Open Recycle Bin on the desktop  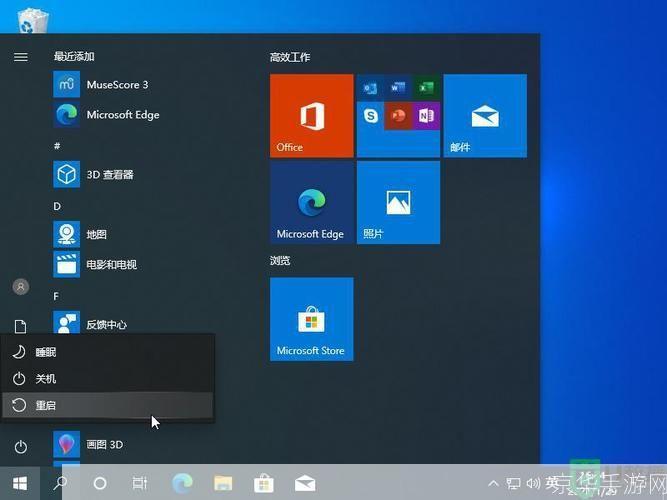click(33, 20)
